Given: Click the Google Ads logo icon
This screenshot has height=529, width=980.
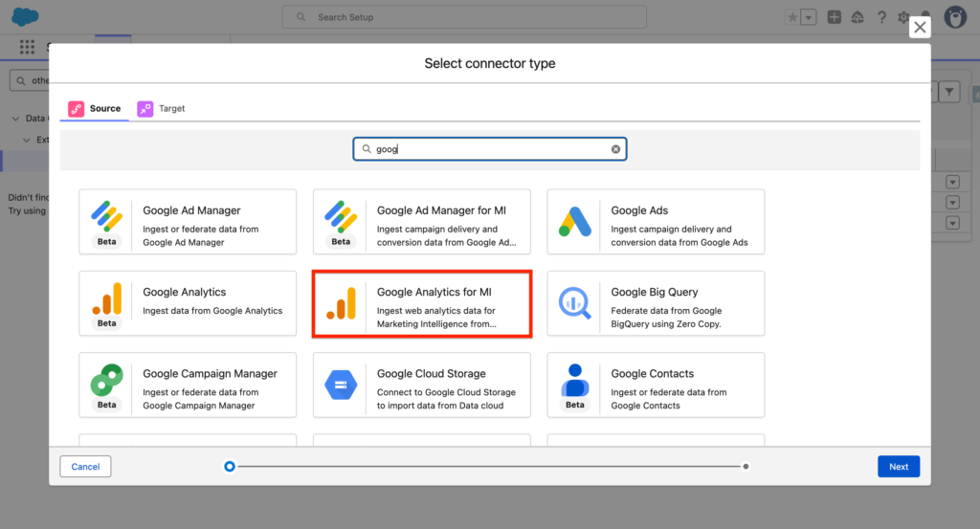Looking at the screenshot, I should 575,221.
